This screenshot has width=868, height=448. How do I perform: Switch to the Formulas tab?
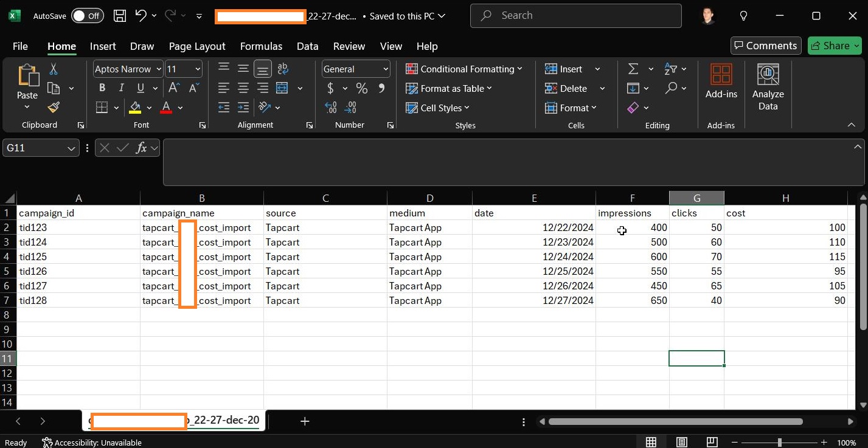[x=261, y=46]
